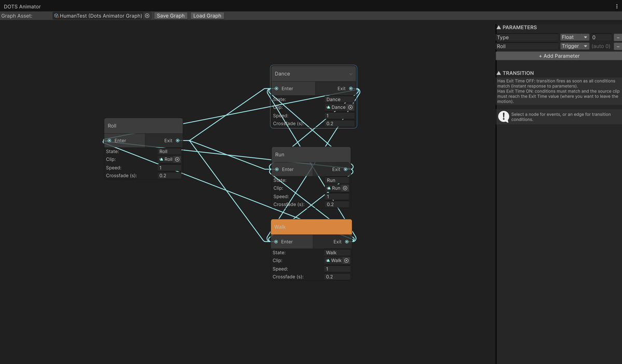Edit the Run node State field
The height and width of the screenshot is (364, 622).
point(337,180)
